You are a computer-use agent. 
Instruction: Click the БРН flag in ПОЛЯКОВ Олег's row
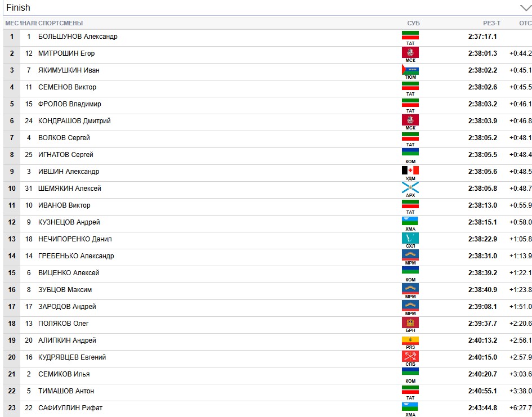(410, 322)
